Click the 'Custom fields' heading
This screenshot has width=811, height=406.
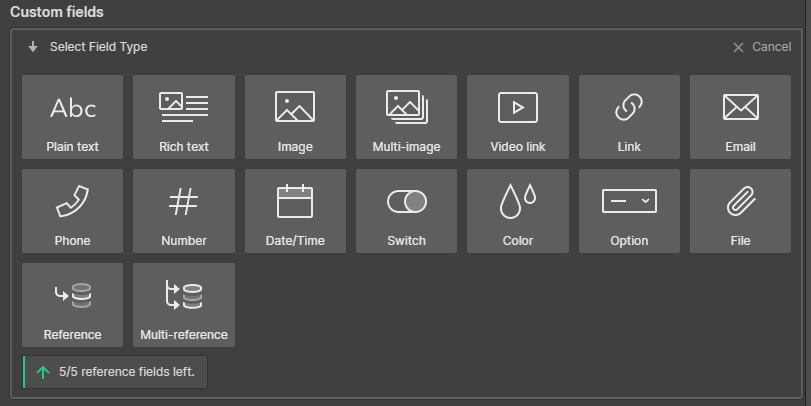57,12
